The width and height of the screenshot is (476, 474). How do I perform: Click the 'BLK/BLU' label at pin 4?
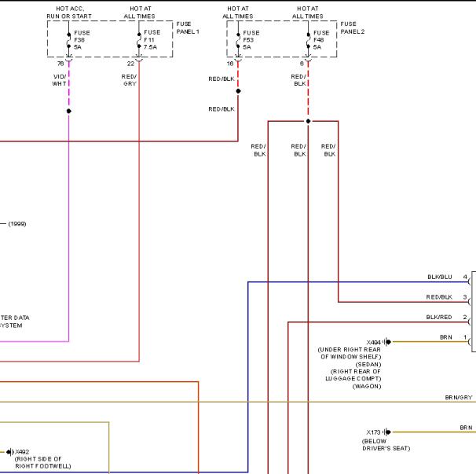coord(440,277)
